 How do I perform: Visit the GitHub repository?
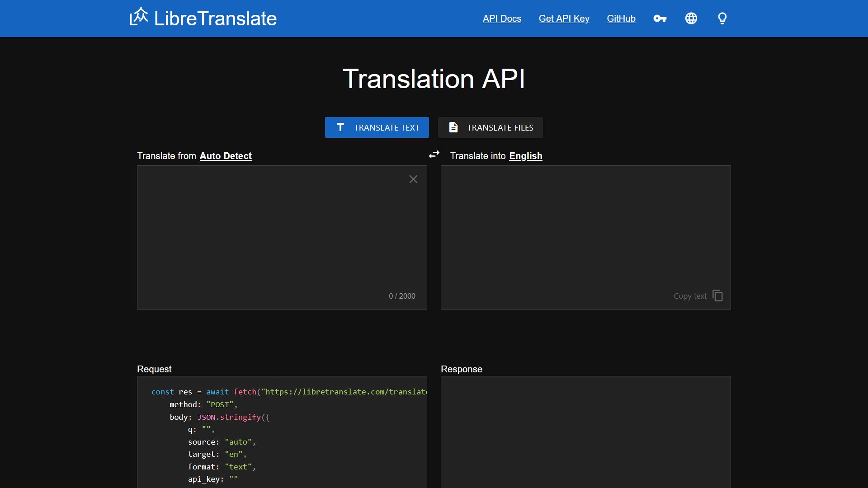[621, 19]
